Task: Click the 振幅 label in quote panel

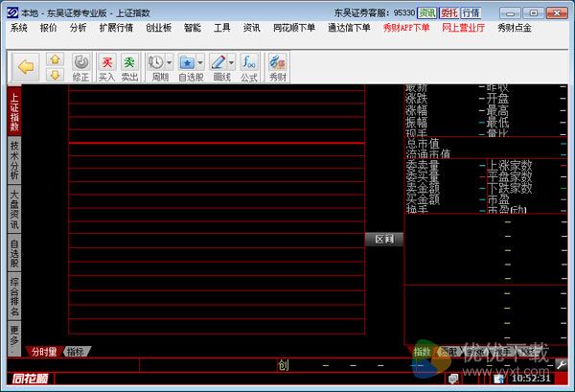Action: click(x=416, y=122)
